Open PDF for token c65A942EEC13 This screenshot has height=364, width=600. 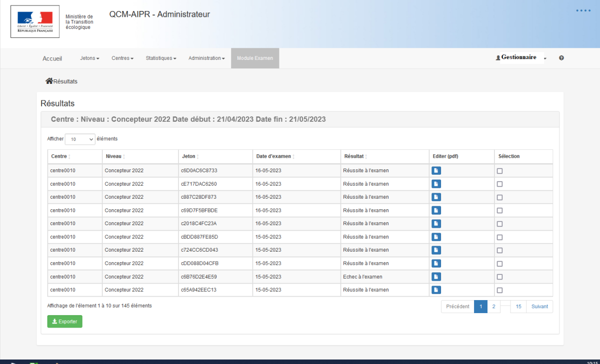pos(436,290)
